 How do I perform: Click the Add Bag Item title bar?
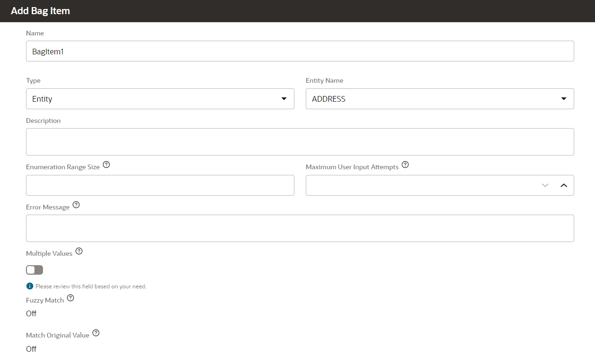tap(40, 10)
